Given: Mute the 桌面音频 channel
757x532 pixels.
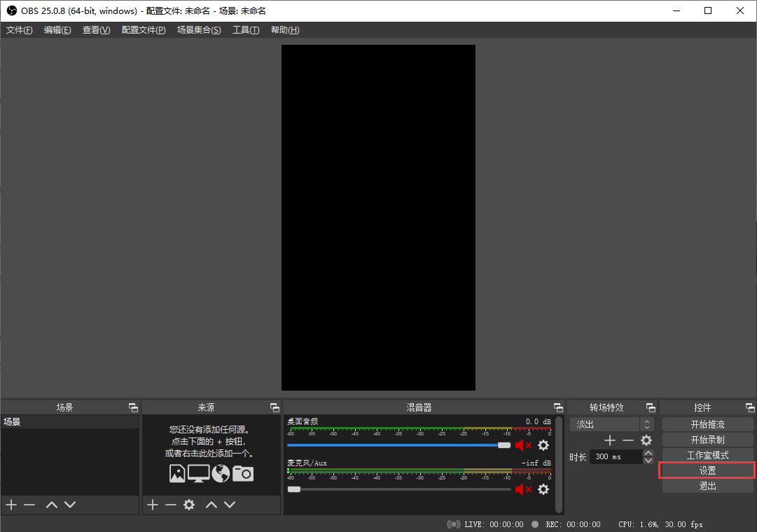Looking at the screenshot, I should [x=522, y=445].
